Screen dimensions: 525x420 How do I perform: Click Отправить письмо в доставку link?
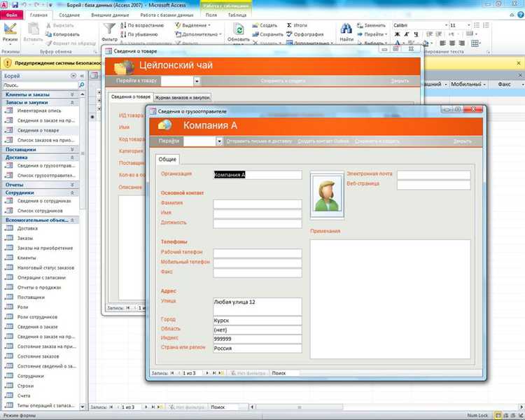pos(259,141)
